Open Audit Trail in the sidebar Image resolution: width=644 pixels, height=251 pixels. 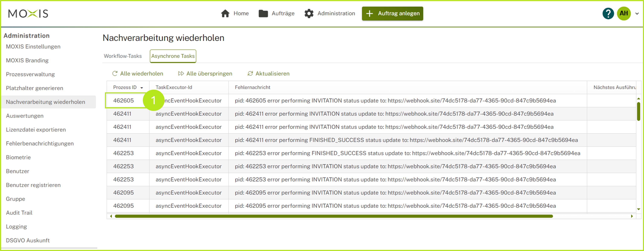pyautogui.click(x=19, y=213)
